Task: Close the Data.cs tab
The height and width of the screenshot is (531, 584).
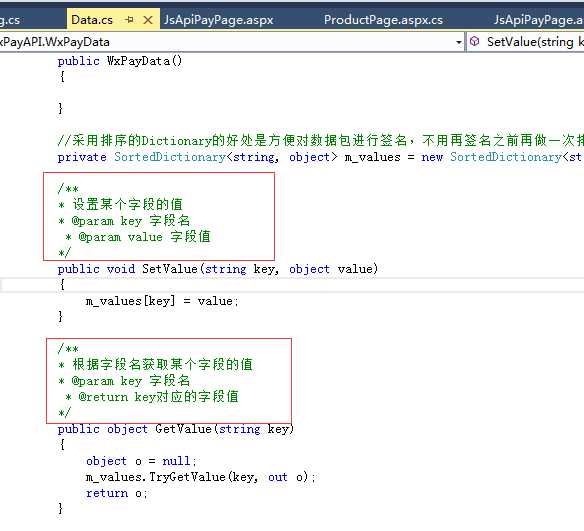Action: tap(148, 20)
